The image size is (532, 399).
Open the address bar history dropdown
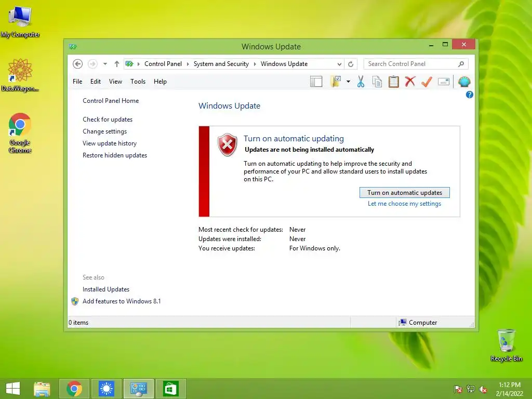pyautogui.click(x=339, y=64)
